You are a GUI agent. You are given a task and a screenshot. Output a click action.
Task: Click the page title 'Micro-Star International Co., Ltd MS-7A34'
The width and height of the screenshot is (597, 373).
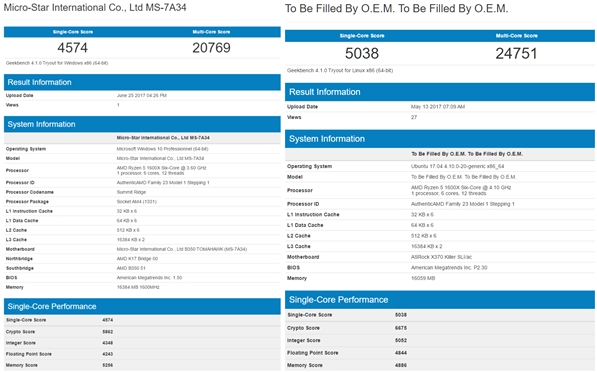95,8
